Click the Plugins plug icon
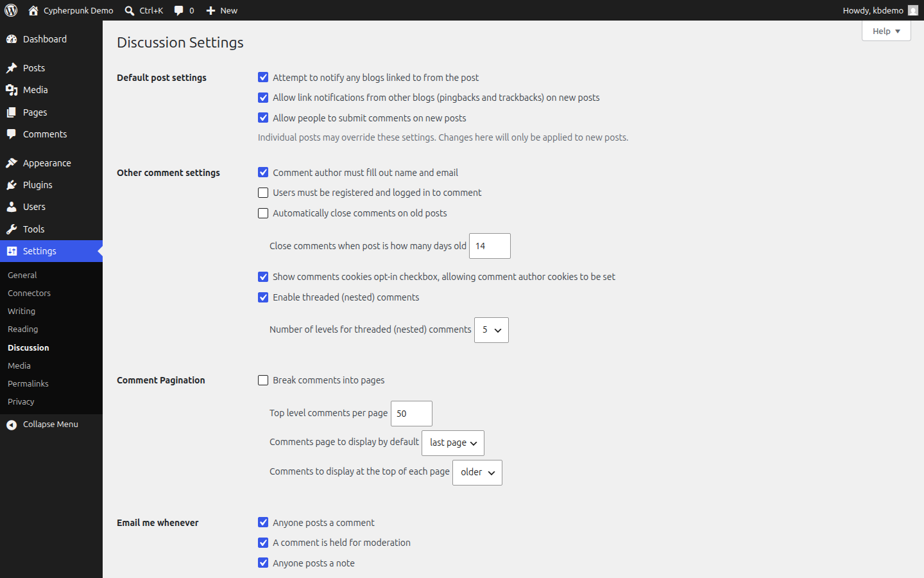 click(12, 185)
